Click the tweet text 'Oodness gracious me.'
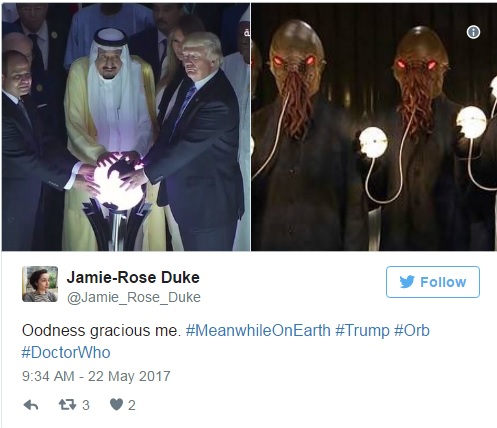Image resolution: width=497 pixels, height=428 pixels. coord(101,331)
